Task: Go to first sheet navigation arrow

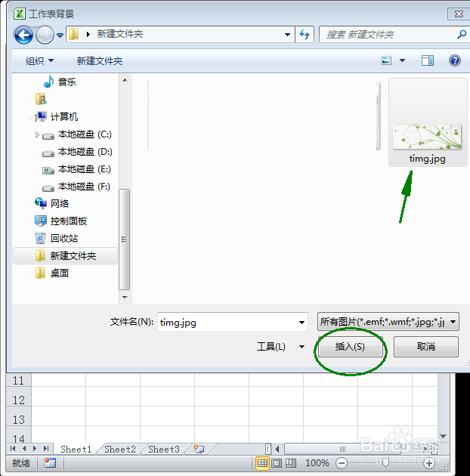Action: 13,449
